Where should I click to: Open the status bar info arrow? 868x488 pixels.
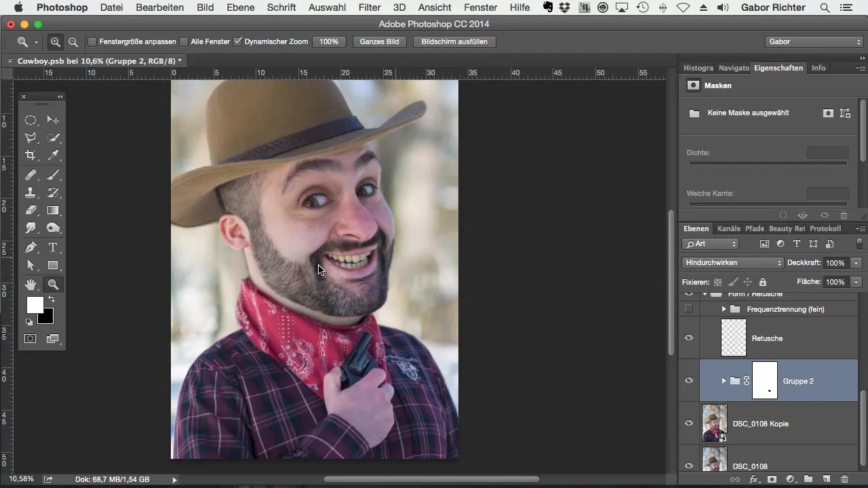click(174, 480)
